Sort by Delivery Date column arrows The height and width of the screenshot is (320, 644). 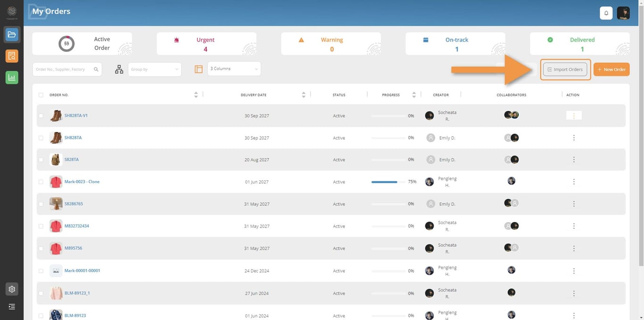coord(304,95)
